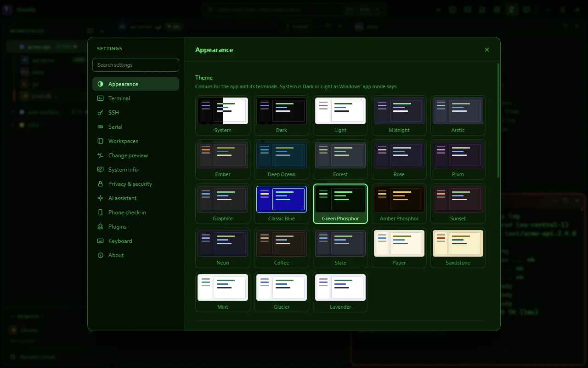Open the Appearance settings section icon
Image resolution: width=588 pixels, height=368 pixels.
pyautogui.click(x=100, y=84)
